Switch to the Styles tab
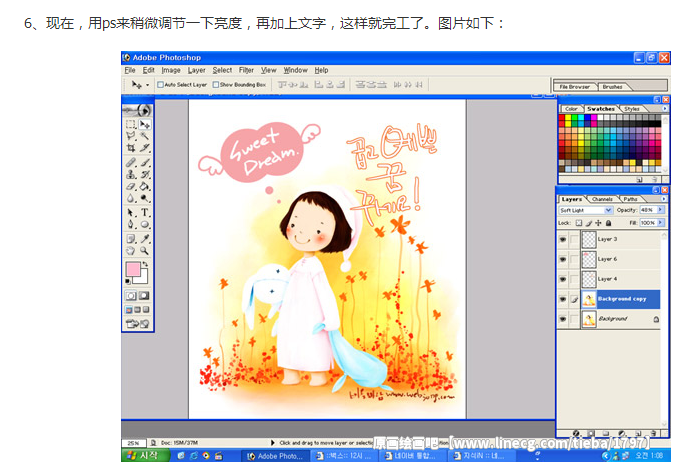 pyautogui.click(x=632, y=108)
